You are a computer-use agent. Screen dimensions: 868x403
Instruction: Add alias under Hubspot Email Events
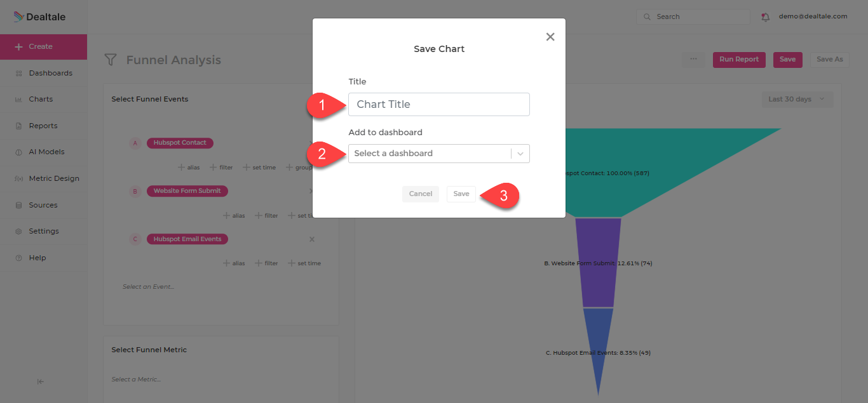coord(234,263)
